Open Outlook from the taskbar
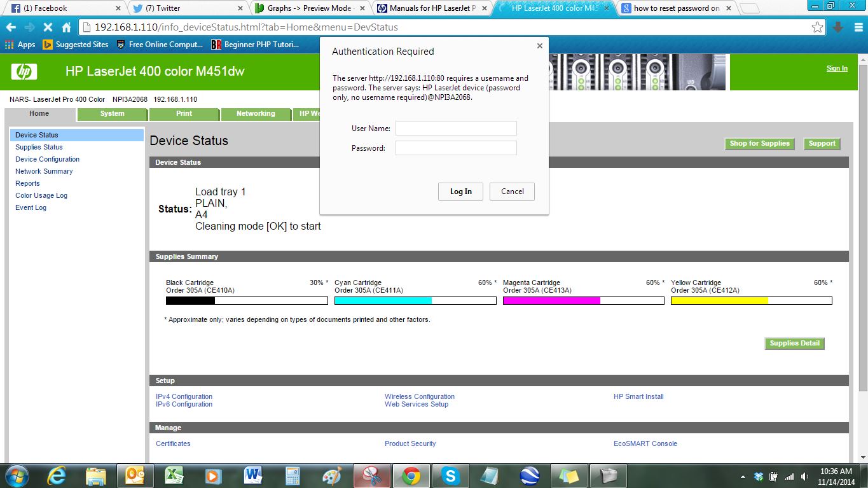 pos(135,476)
